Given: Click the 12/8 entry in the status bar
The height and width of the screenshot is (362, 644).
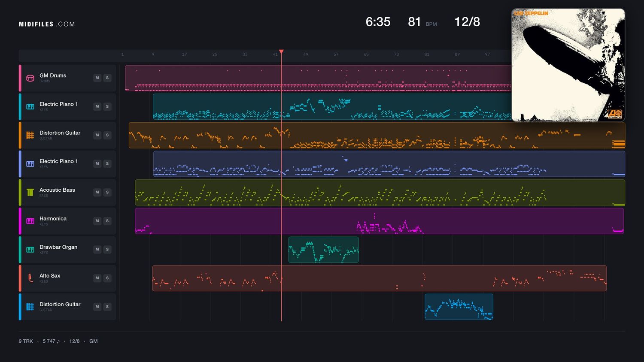Looking at the screenshot, I should [x=74, y=341].
